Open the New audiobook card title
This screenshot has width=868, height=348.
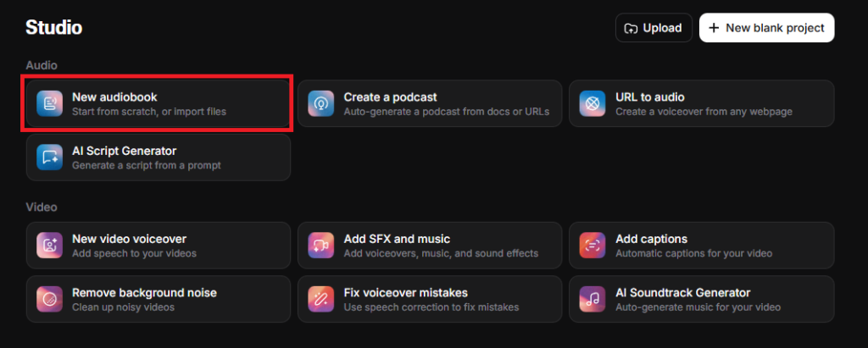tap(114, 97)
